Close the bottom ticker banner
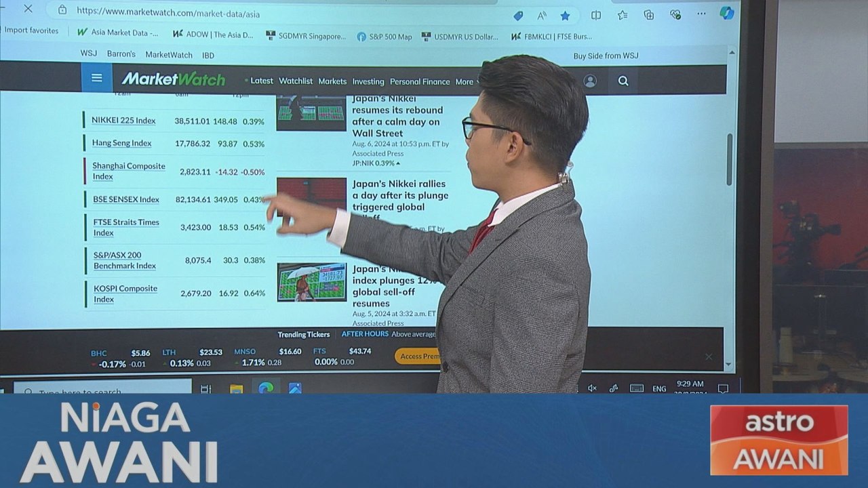The width and height of the screenshot is (868, 488). click(x=709, y=357)
